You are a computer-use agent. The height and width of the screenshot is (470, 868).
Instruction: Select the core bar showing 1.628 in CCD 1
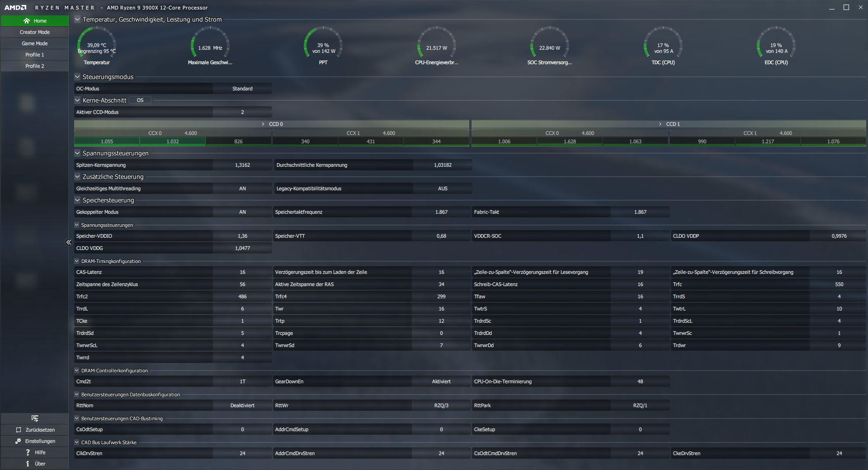[570, 141]
